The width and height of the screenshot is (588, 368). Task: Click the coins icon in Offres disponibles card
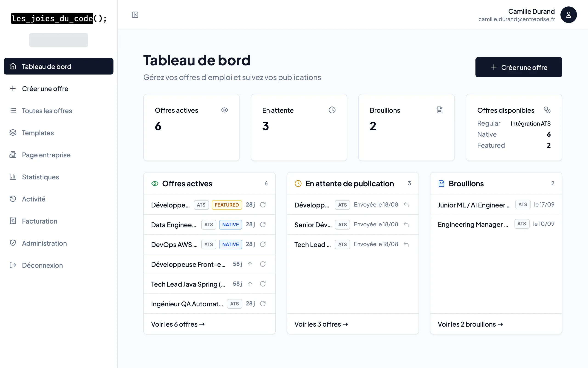pyautogui.click(x=547, y=110)
